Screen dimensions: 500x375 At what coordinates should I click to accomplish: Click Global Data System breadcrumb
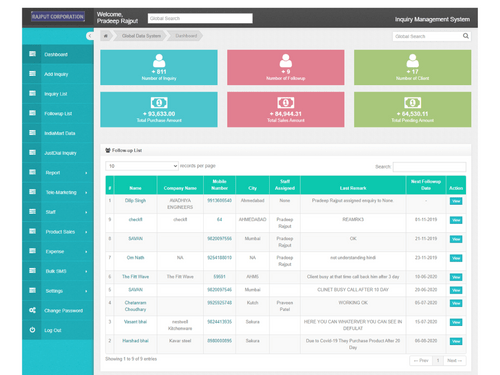[141, 36]
